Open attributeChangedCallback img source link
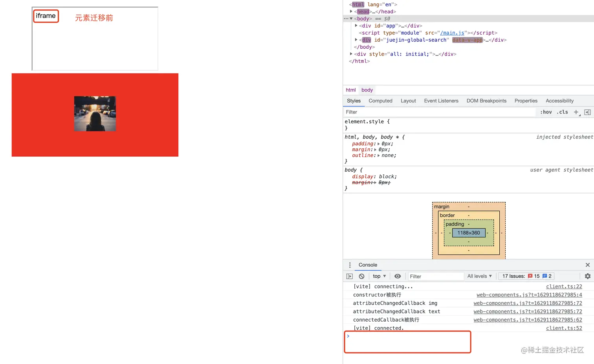 tap(528, 303)
